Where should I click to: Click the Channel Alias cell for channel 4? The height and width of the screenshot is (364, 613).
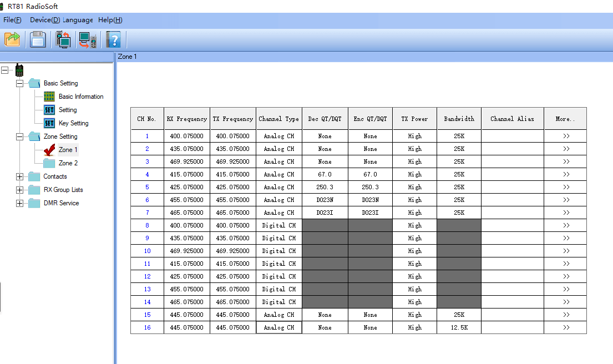(x=512, y=174)
